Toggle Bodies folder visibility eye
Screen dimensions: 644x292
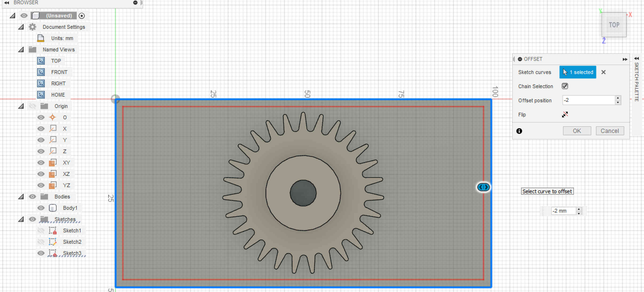pos(32,196)
